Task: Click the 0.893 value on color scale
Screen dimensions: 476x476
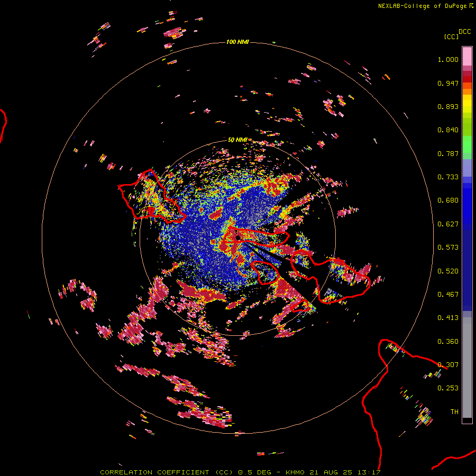Action: tap(448, 106)
